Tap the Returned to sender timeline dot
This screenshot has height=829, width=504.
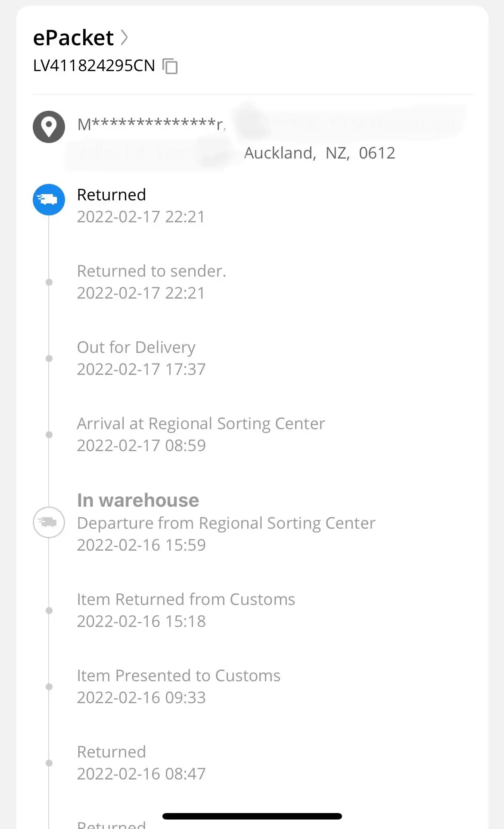pos(49,282)
